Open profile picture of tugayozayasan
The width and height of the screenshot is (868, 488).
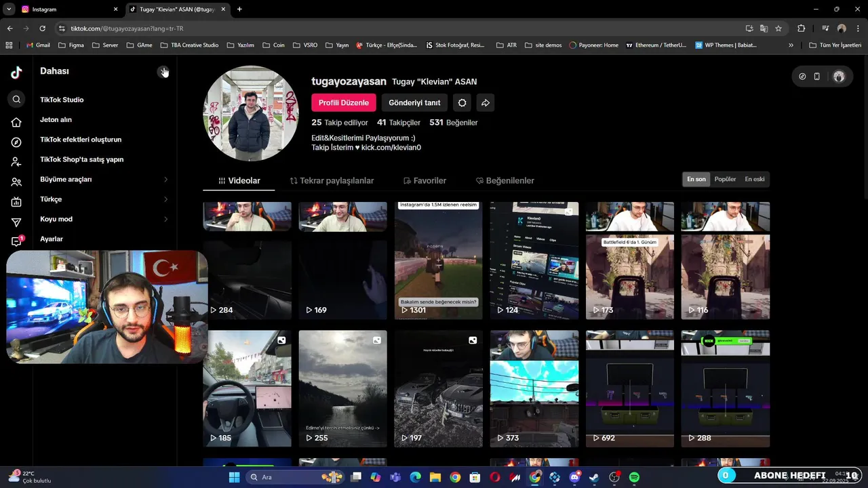[x=251, y=113]
